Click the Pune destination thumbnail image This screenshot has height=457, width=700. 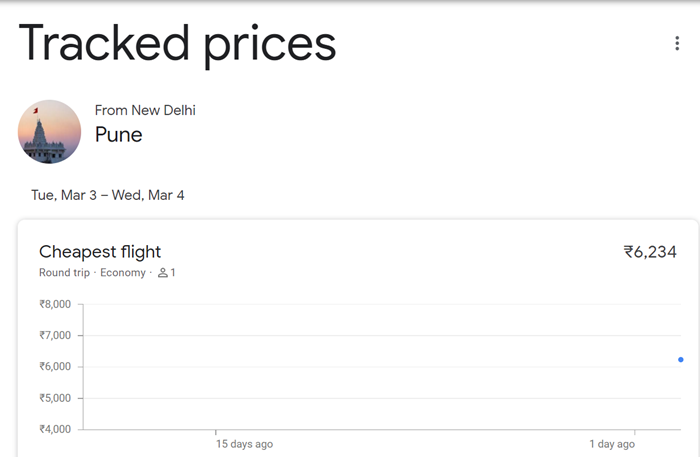49,132
